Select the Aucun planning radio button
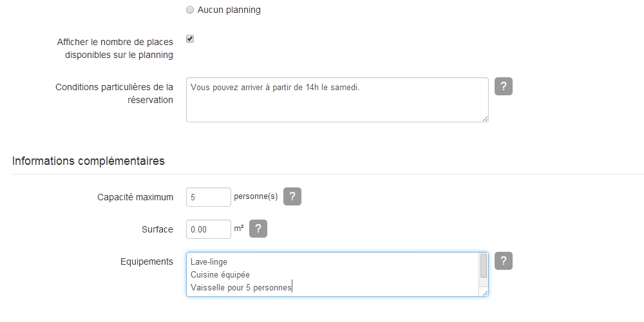This screenshot has height=322, width=644. [190, 10]
